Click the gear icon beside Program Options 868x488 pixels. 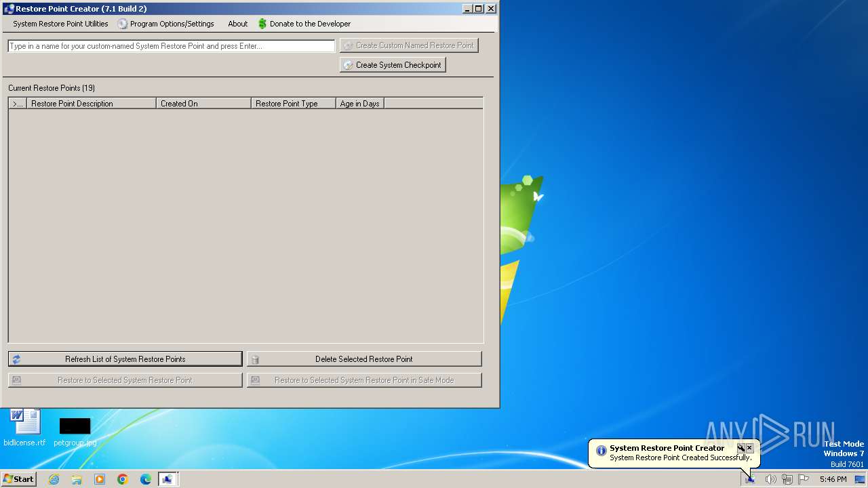122,24
